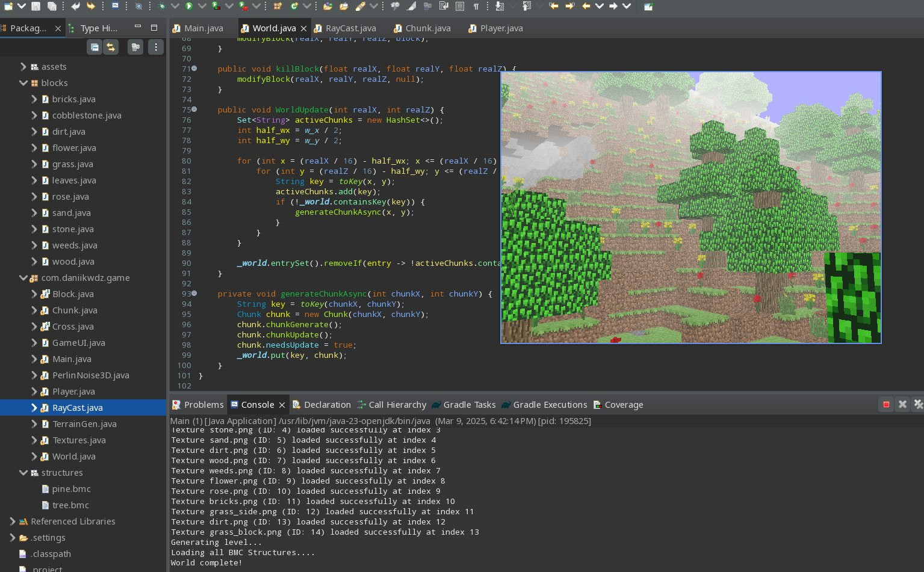Click the Open Type icon

tap(327, 6)
